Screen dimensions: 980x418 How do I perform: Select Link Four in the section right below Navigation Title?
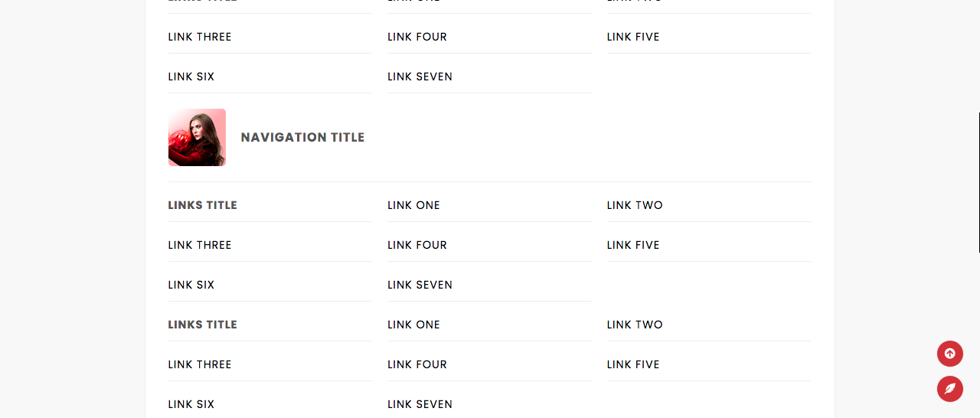coord(417,245)
